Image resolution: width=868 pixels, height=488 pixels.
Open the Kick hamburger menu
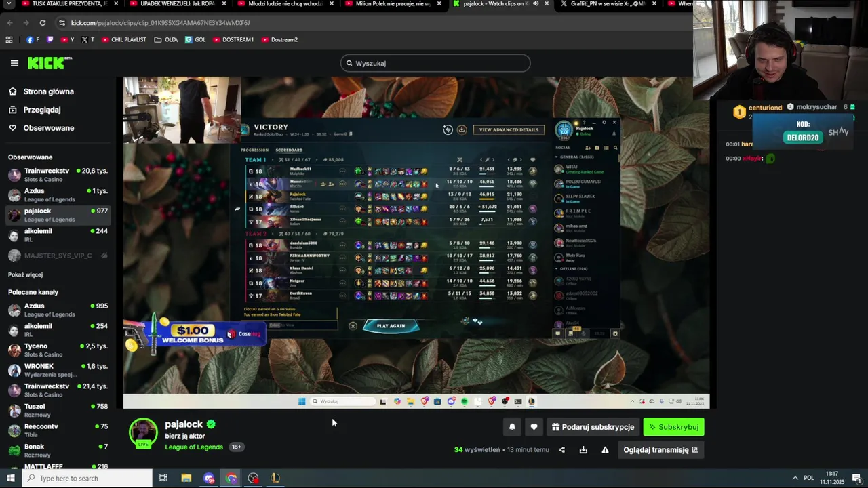point(14,63)
